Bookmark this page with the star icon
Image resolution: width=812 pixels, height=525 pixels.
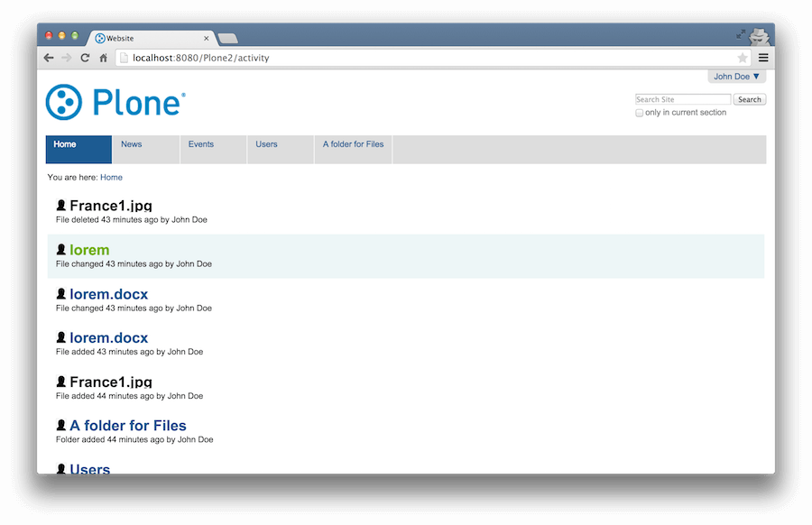(x=743, y=58)
